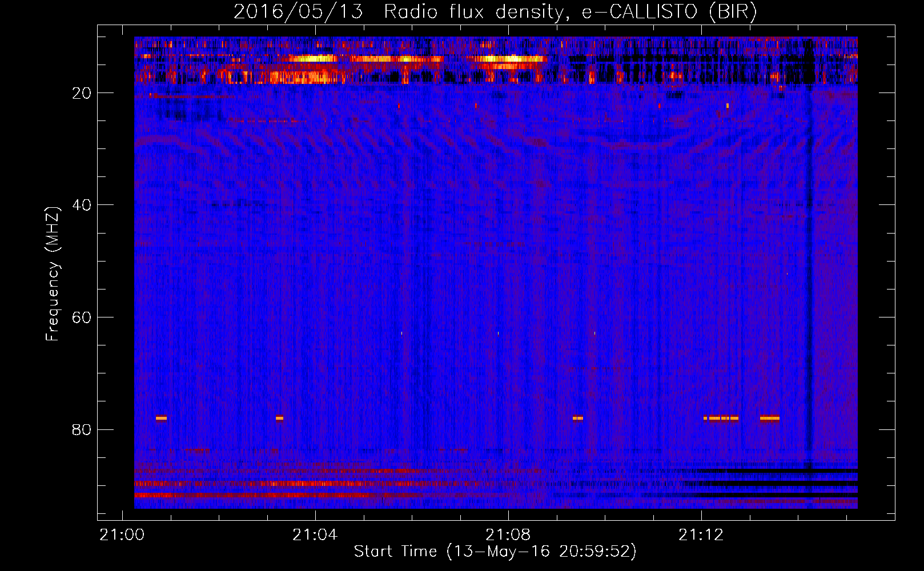Click the 60 frequency tick label
The height and width of the screenshot is (571, 924).
(82, 317)
